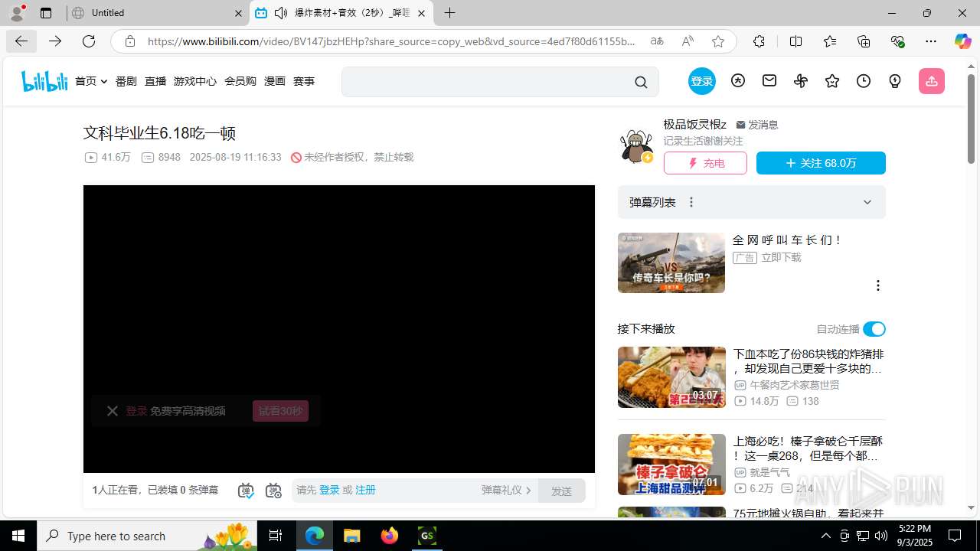Viewport: 980px width, 551px height.
Task: Click the pink upload (投稿) button
Action: point(932,81)
